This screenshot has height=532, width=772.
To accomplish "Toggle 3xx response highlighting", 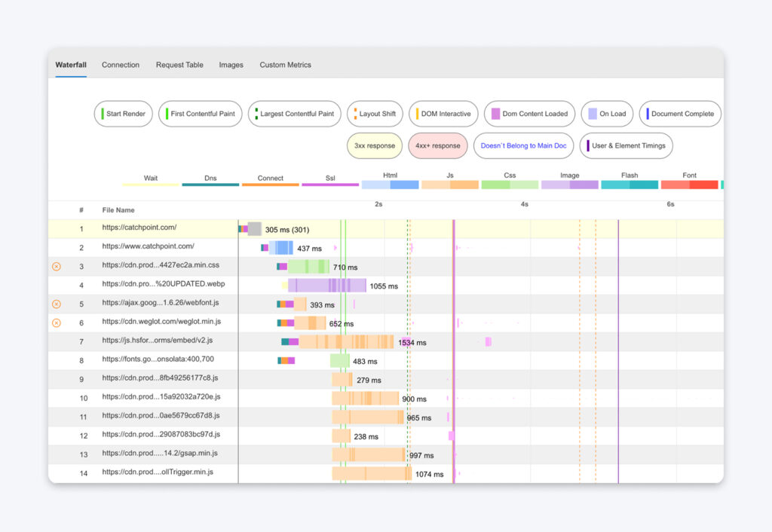I will (x=374, y=145).
